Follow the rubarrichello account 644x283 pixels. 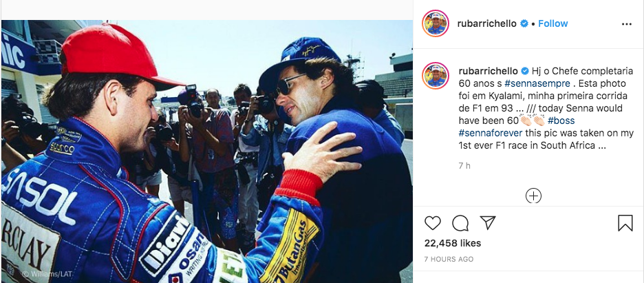(x=552, y=23)
